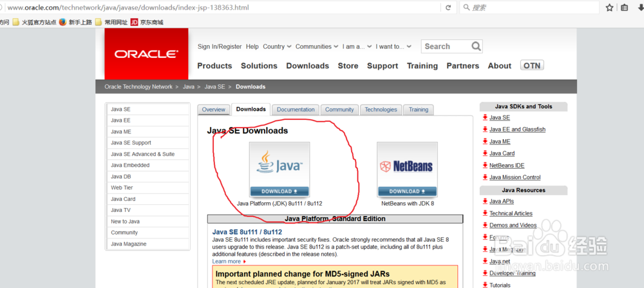Viewport: 644px width, 288px height.
Task: Click Oracle Technology Network breadcrumb
Action: (x=138, y=87)
